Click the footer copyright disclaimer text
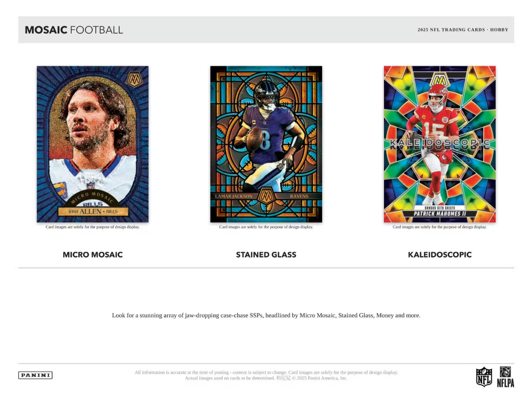 click(x=266, y=375)
